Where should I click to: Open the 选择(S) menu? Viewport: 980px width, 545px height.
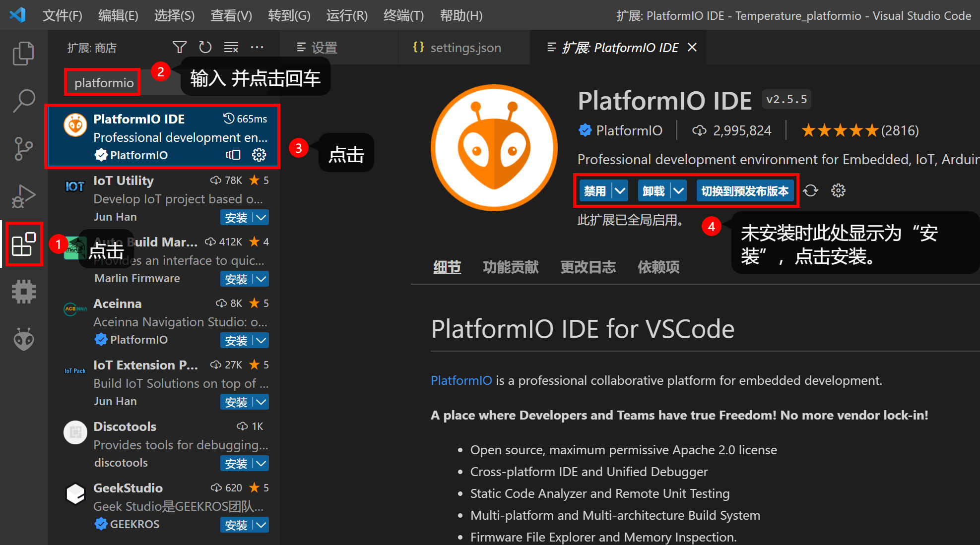(x=174, y=15)
